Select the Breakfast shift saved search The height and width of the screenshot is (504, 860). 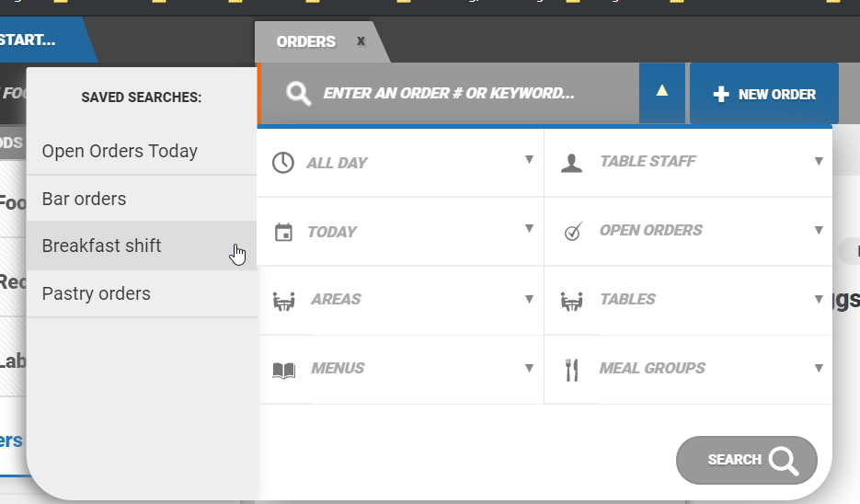coord(102,246)
